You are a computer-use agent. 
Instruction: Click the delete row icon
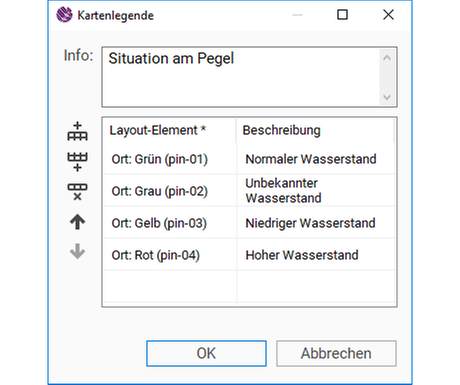(x=77, y=192)
